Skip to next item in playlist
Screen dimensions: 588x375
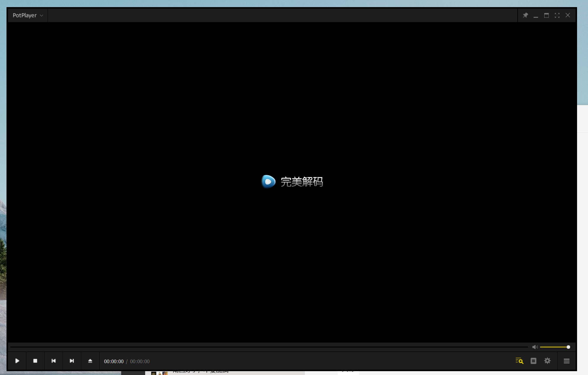point(72,361)
